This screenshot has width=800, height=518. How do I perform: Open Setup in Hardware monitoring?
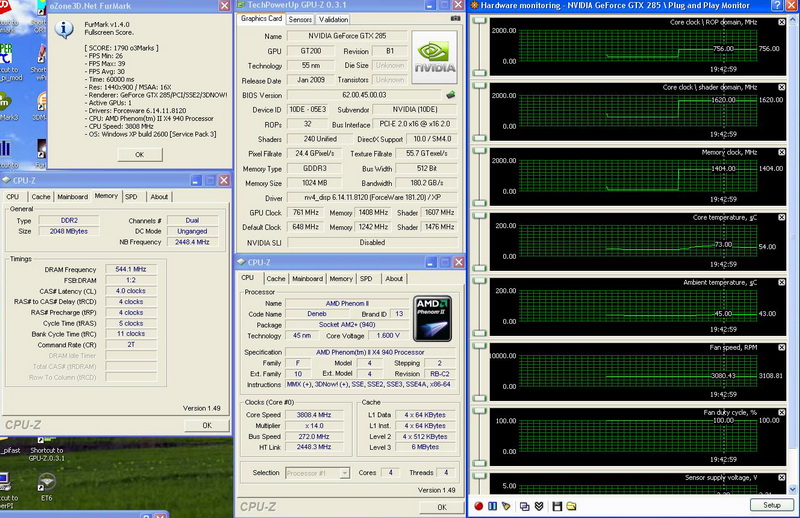(x=771, y=505)
